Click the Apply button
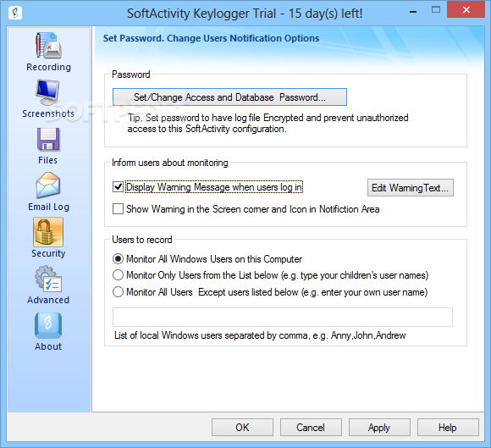The image size is (491, 448). (379, 428)
